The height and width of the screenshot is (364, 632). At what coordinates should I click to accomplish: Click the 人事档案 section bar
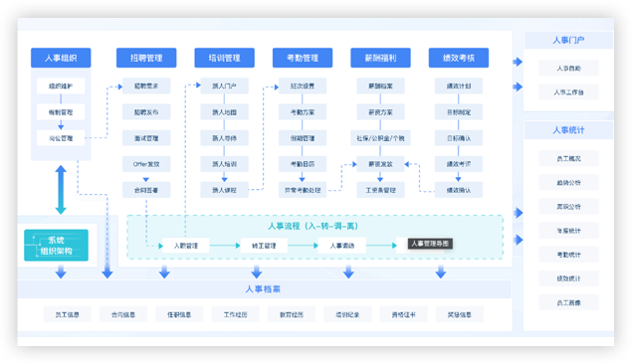265,289
